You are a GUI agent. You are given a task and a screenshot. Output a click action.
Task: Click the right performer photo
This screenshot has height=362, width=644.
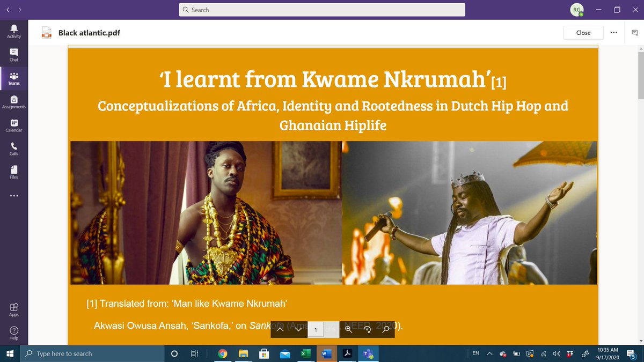tap(470, 212)
